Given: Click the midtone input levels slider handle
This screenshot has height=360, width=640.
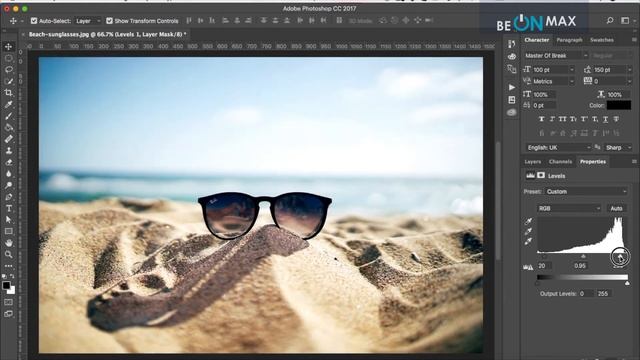Looking at the screenshot, I should coord(583,256).
